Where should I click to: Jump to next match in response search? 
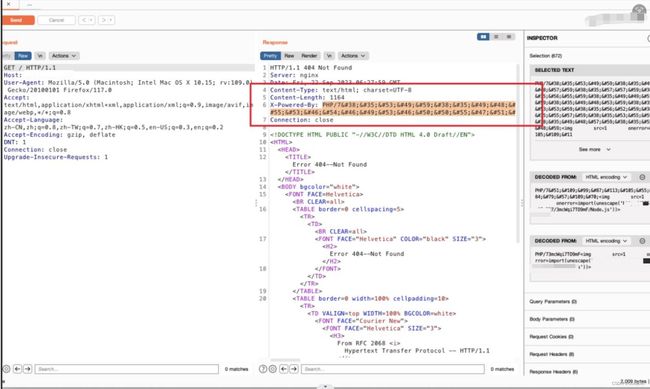pos(294,369)
